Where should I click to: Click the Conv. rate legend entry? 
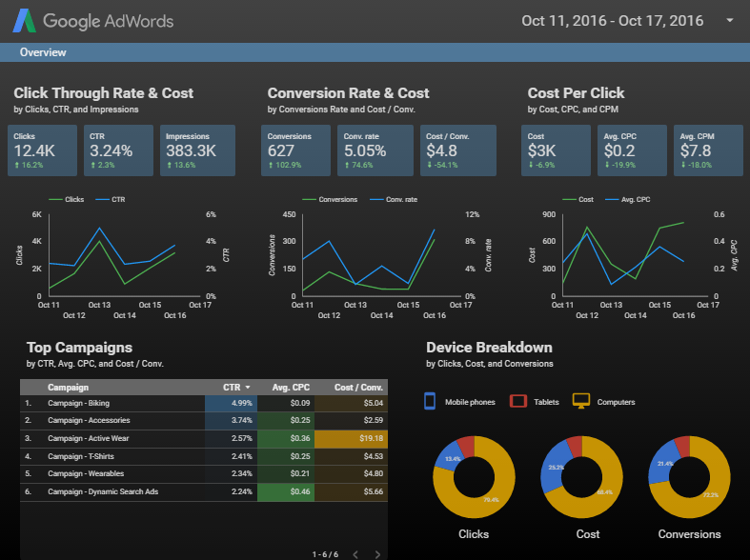pos(394,199)
